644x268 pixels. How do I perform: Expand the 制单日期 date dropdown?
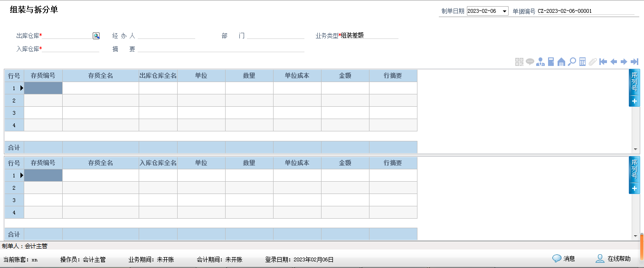pos(504,11)
